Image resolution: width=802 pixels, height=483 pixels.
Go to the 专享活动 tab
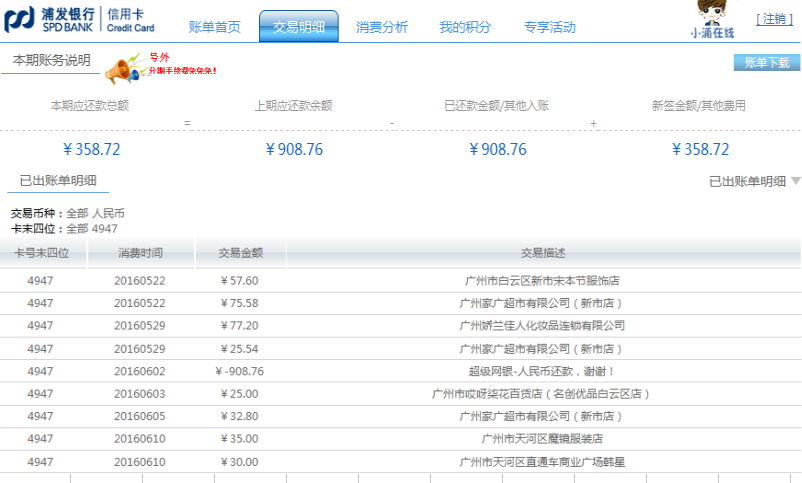tap(549, 27)
